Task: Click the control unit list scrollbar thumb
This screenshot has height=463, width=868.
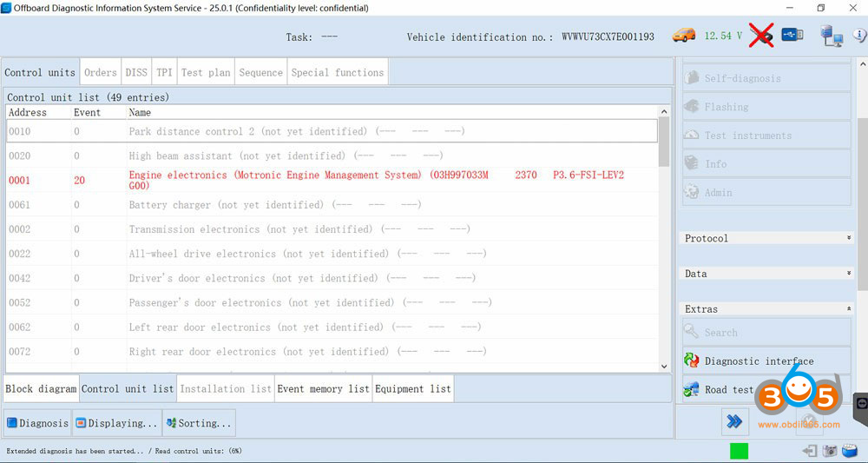Action: [664, 142]
